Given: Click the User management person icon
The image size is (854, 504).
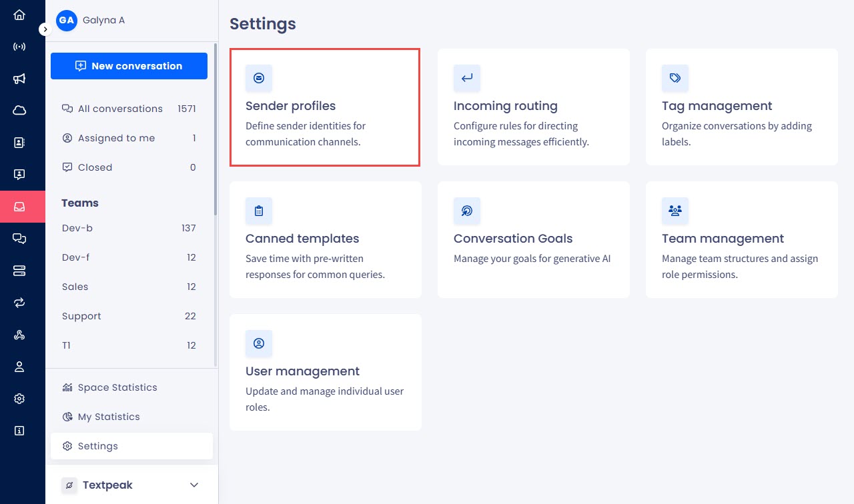Looking at the screenshot, I should coord(259,343).
